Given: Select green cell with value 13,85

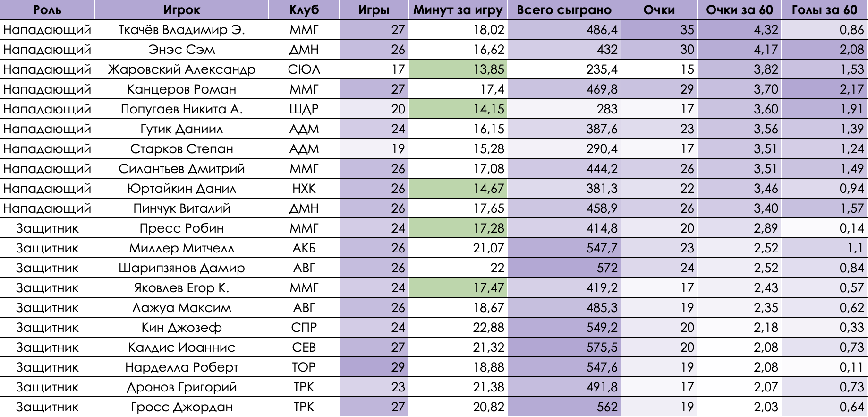Looking at the screenshot, I should 457,69.
